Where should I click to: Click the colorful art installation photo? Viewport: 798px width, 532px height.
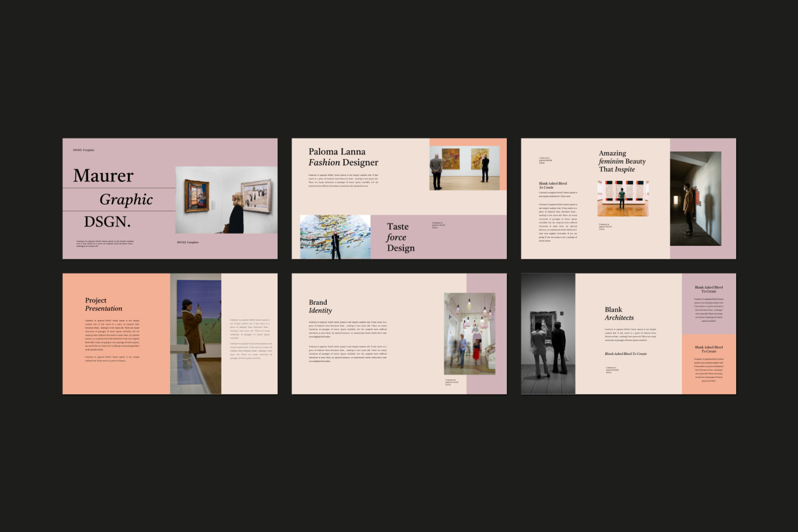click(x=335, y=237)
